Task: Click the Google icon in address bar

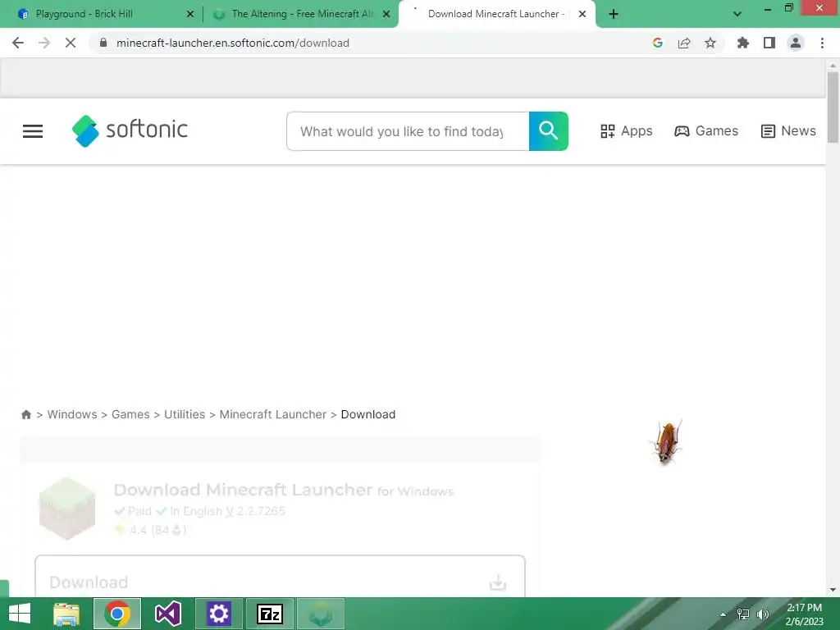Action: (658, 43)
